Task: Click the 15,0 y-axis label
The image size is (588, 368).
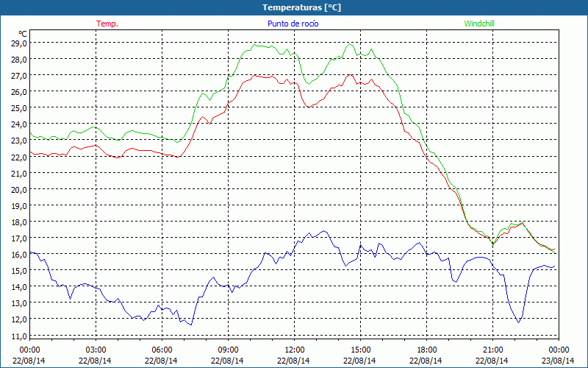Action: point(19,270)
